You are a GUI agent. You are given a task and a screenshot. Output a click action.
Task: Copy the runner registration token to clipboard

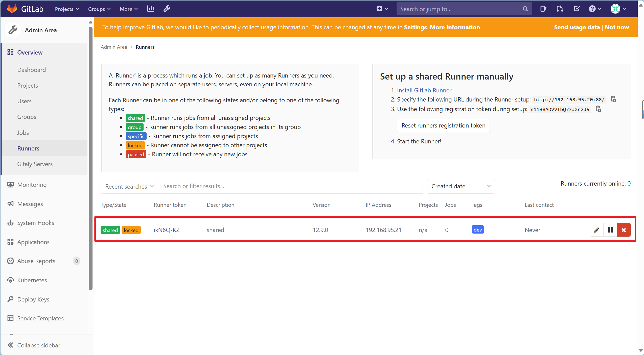pyautogui.click(x=599, y=109)
